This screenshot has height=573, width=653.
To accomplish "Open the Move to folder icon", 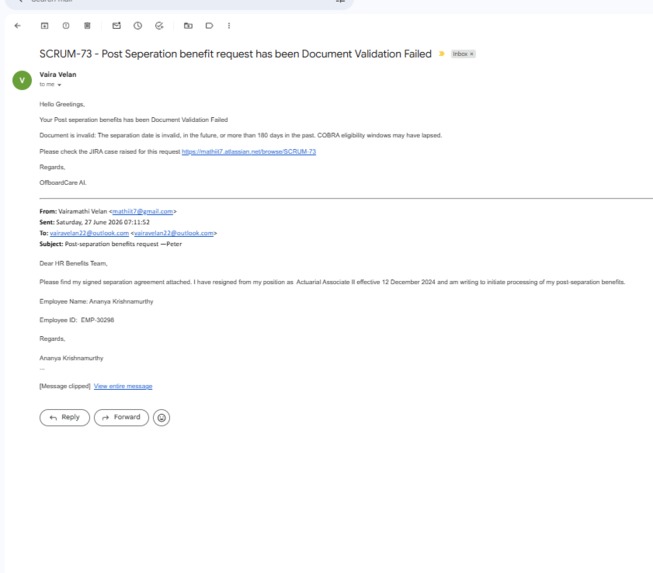I will pyautogui.click(x=188, y=26).
